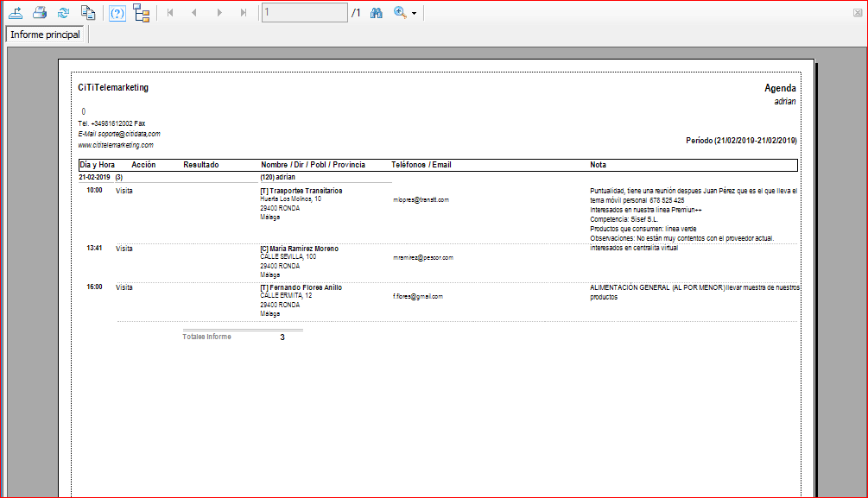Open the zoom level dropdown arrow
The height and width of the screenshot is (498, 868).
point(414,13)
